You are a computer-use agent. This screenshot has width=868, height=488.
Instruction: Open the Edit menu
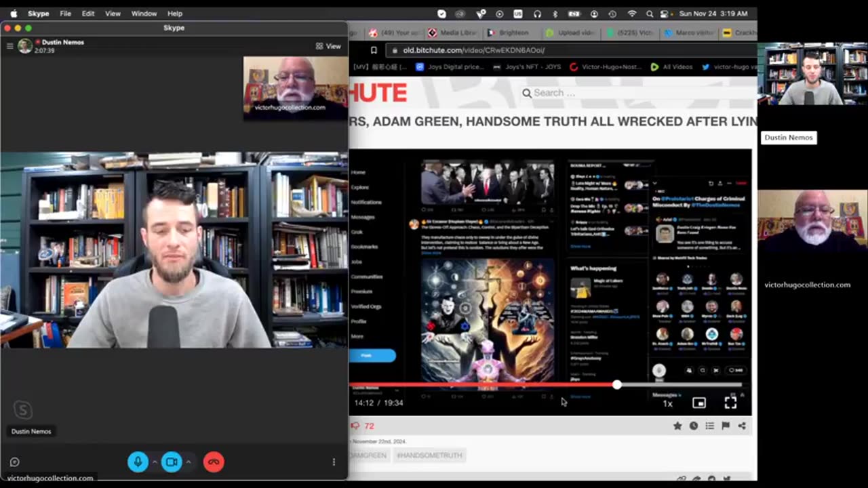click(x=88, y=14)
